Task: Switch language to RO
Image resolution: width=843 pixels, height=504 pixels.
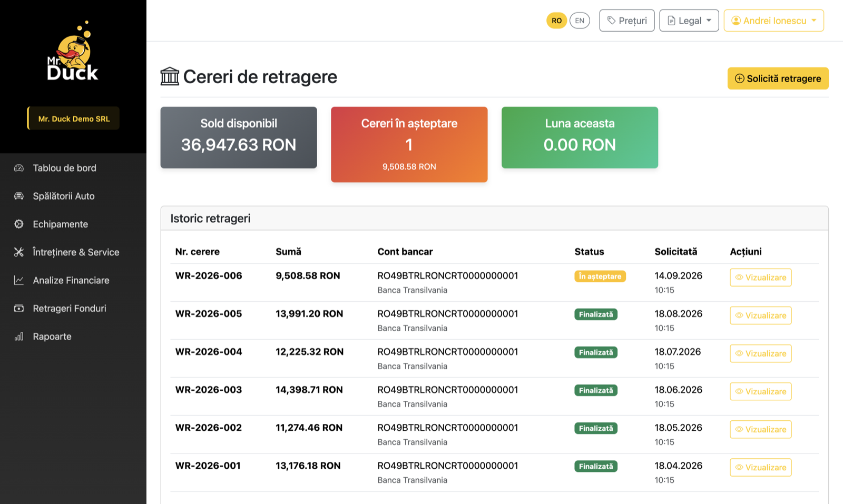Action: (x=556, y=21)
